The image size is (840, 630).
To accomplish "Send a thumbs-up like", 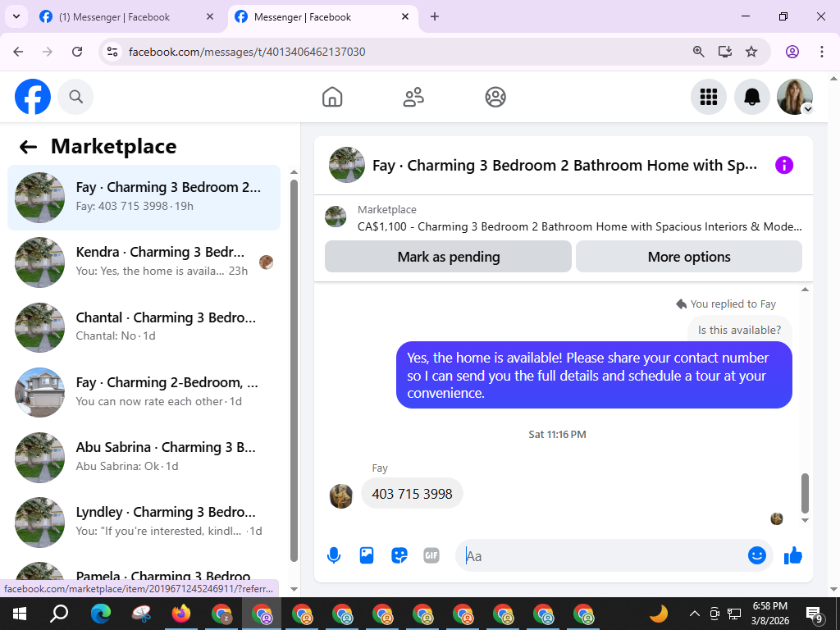I will 793,555.
